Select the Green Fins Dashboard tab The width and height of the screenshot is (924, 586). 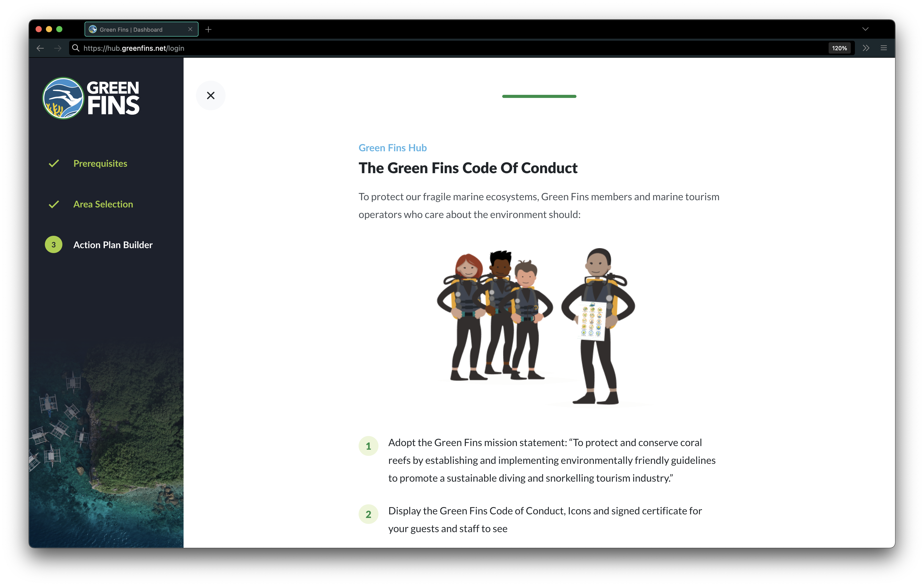click(141, 30)
